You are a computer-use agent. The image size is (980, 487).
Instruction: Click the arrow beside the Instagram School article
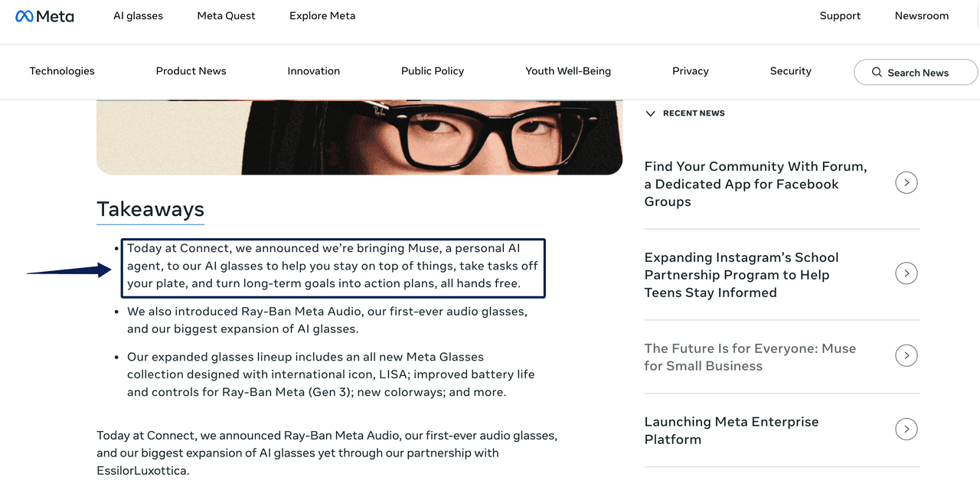906,273
